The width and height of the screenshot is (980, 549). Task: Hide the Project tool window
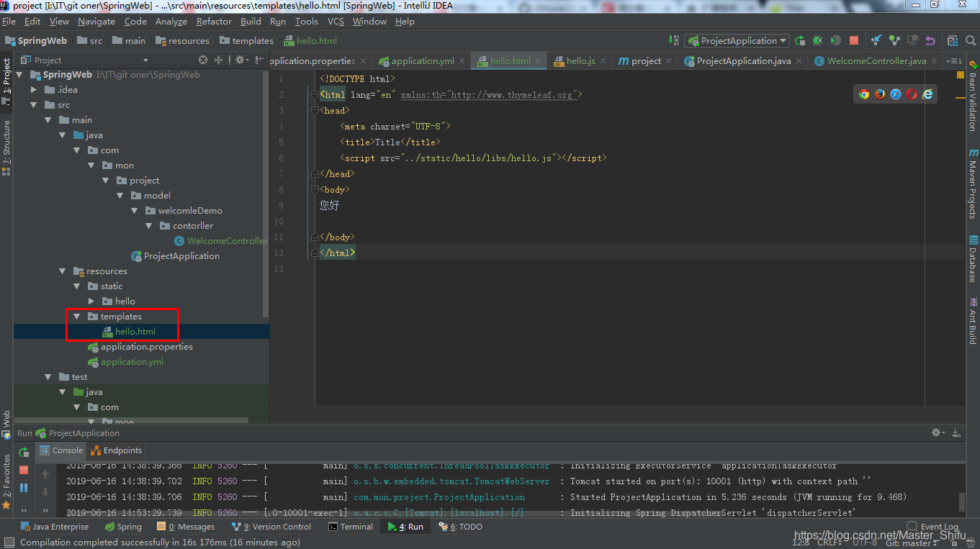click(x=259, y=60)
